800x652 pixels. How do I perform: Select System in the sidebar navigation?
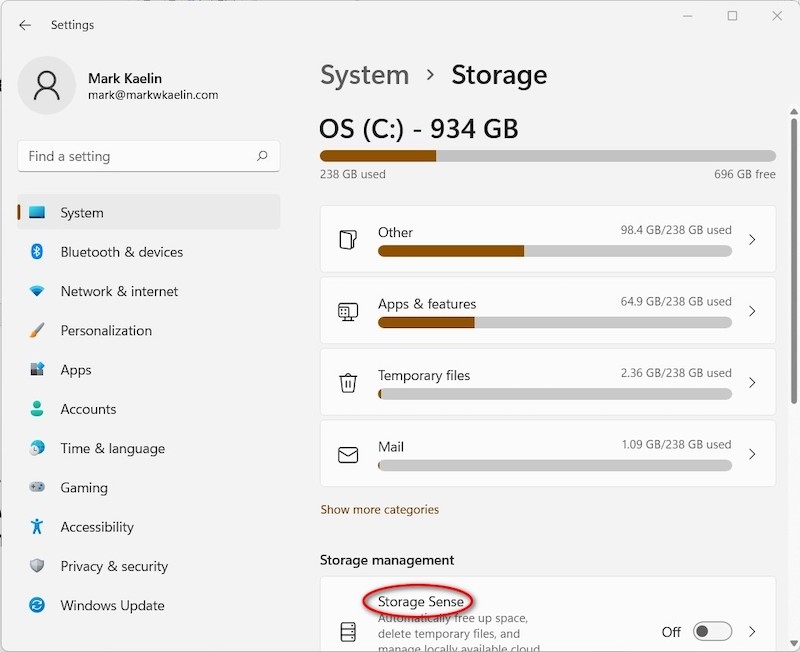coord(81,212)
